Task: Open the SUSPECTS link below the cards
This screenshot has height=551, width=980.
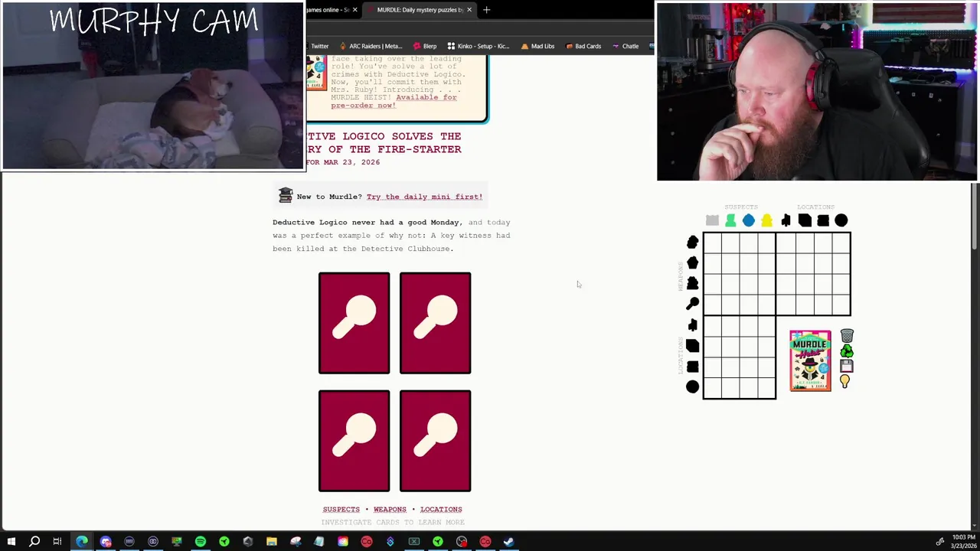Action: 341,509
